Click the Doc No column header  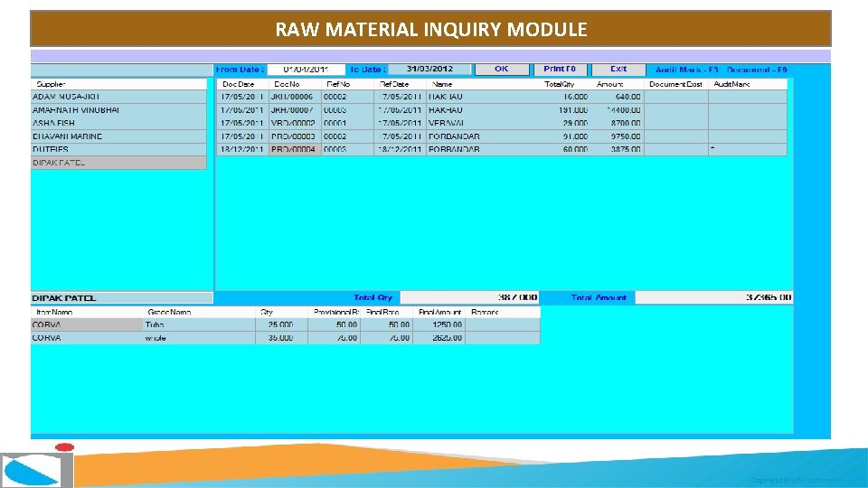(x=295, y=84)
